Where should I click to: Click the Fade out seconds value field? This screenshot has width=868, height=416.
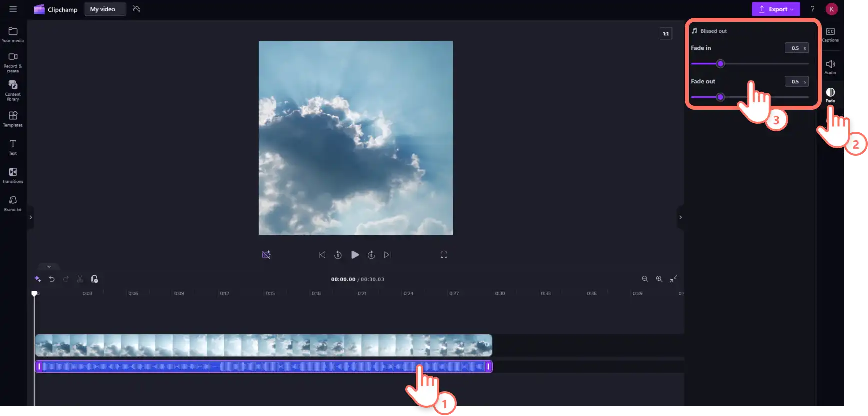tap(797, 81)
